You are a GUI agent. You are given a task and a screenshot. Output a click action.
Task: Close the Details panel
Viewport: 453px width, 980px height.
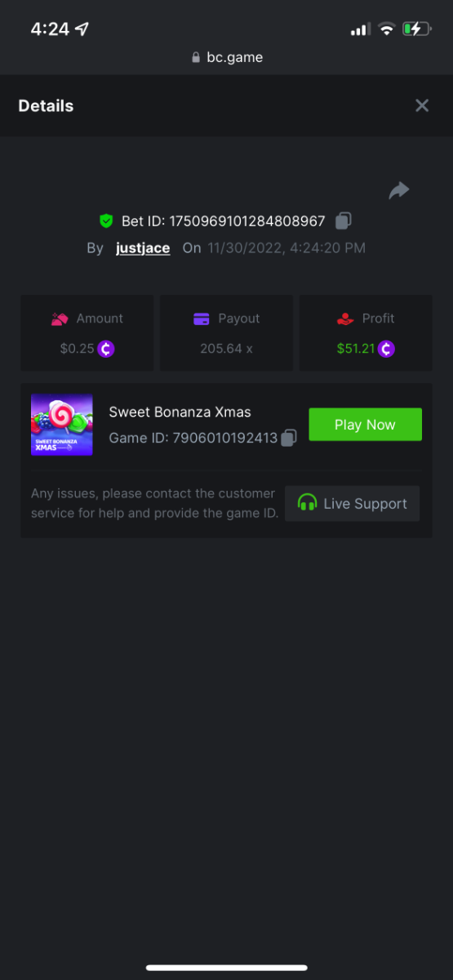[422, 105]
